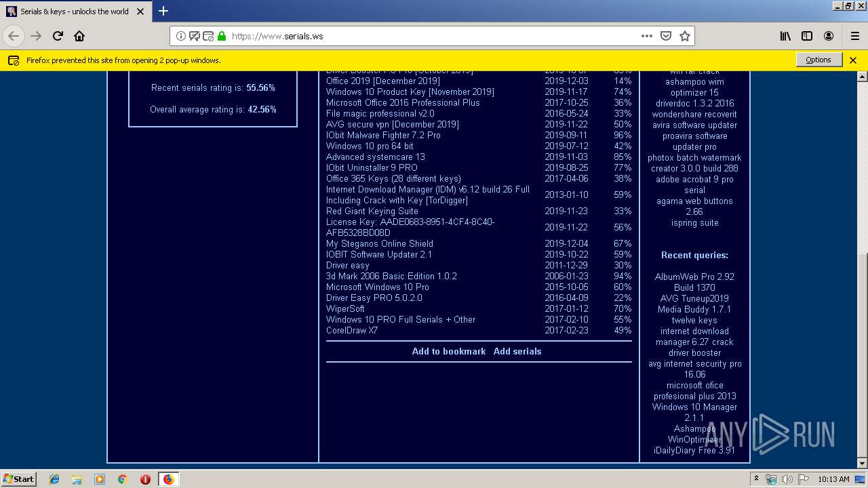Viewport: 868px width, 488px height.
Task: Click the taskbar clock 10:13 AM
Action: 833,479
